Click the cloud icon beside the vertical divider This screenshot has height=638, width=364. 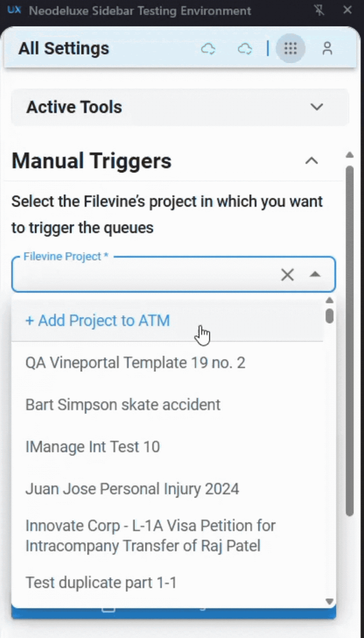tap(244, 49)
